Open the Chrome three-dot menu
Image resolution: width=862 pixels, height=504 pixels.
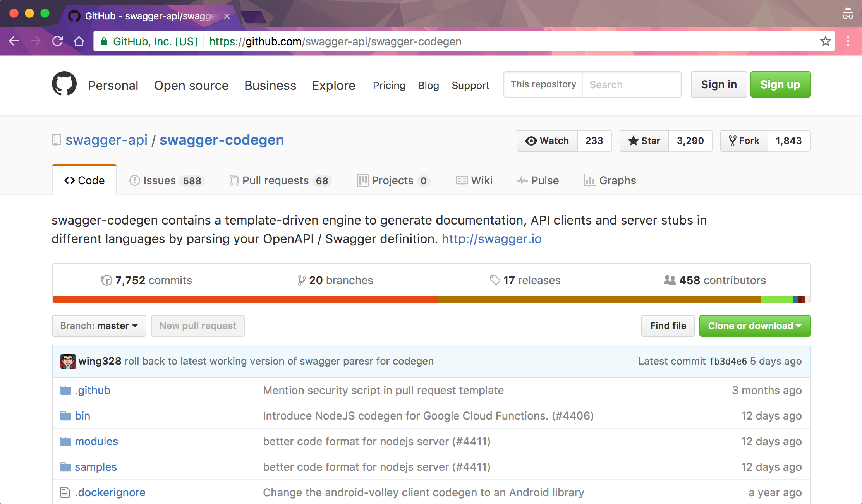pos(848,41)
